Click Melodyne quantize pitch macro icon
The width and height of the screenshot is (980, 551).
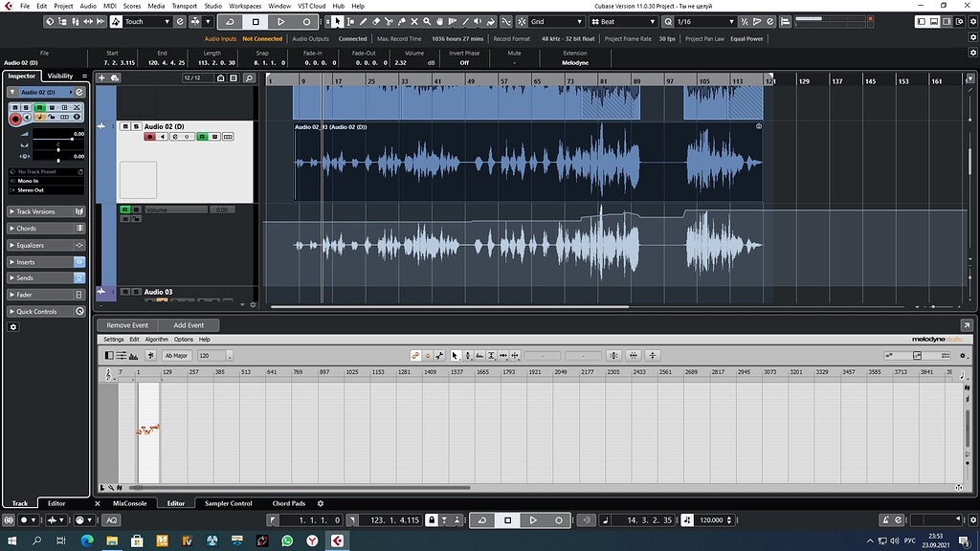click(613, 356)
